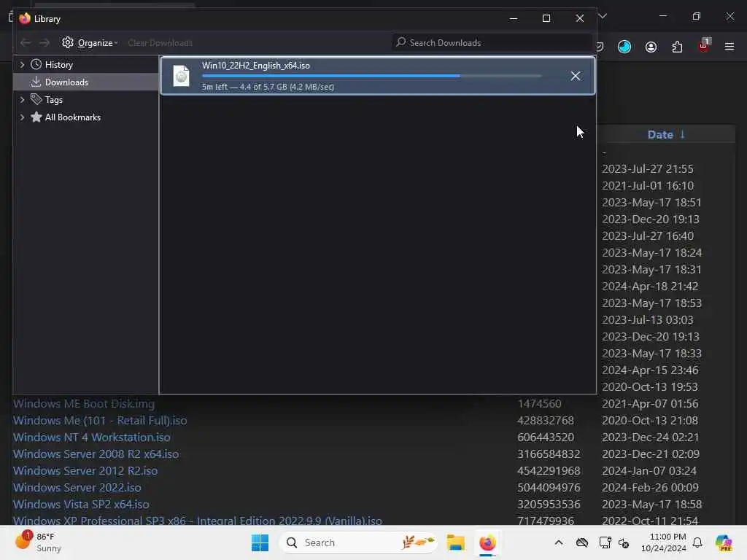
Task: Click the tag icon next to Tags
Action: click(x=36, y=99)
